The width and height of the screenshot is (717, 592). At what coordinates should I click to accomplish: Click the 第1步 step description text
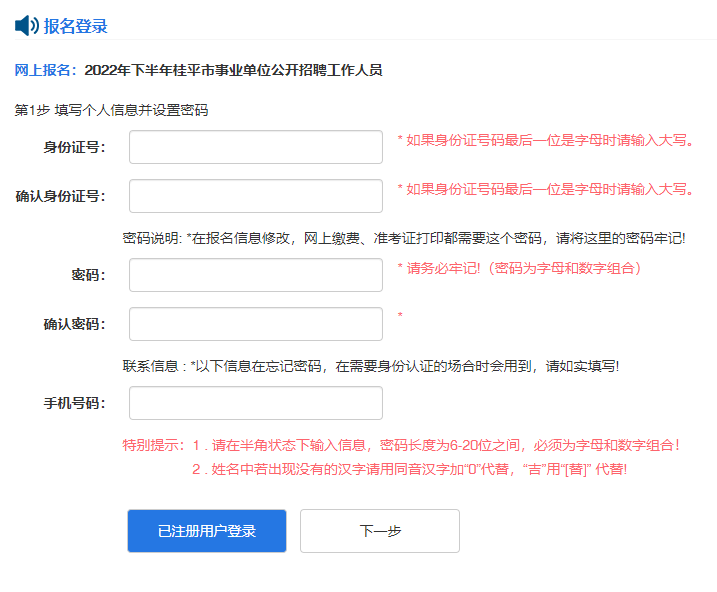point(111,110)
